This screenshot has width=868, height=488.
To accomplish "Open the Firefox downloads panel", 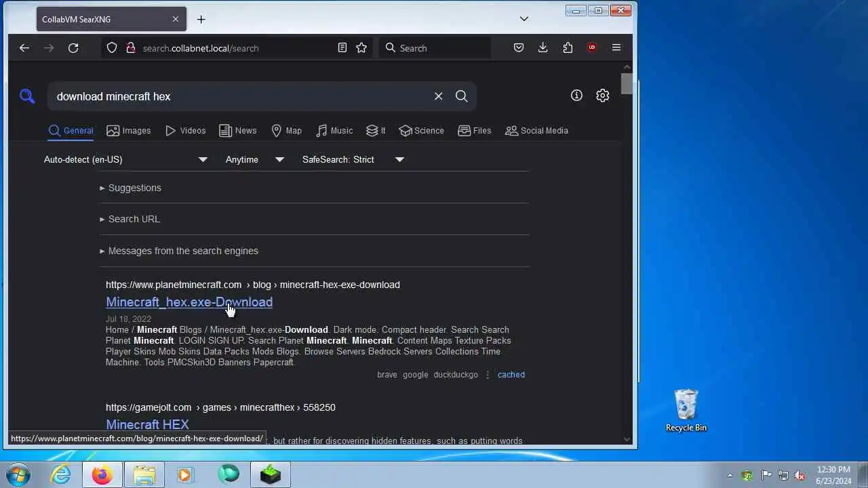I will 542,48.
